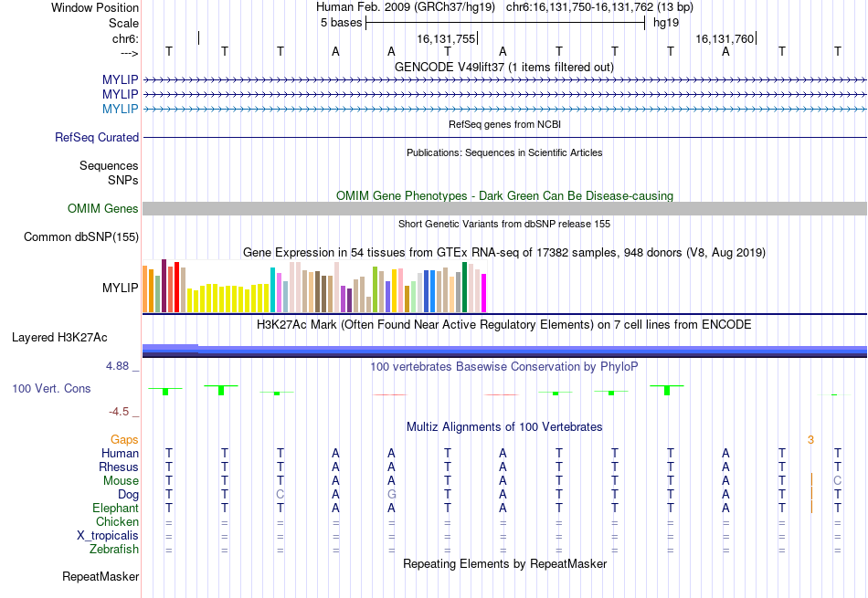868x598 pixels.
Task: Click the 5 bases scale bar
Action: coord(505,23)
